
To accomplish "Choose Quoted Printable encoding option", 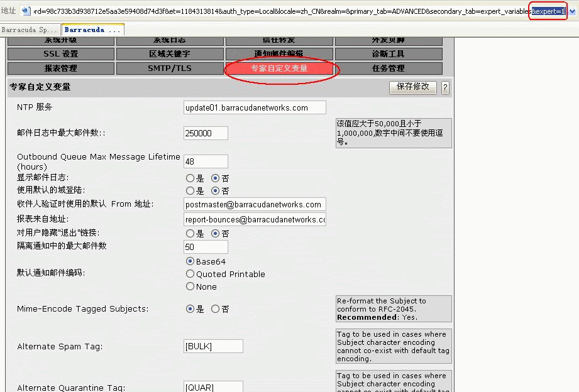I will coord(190,274).
